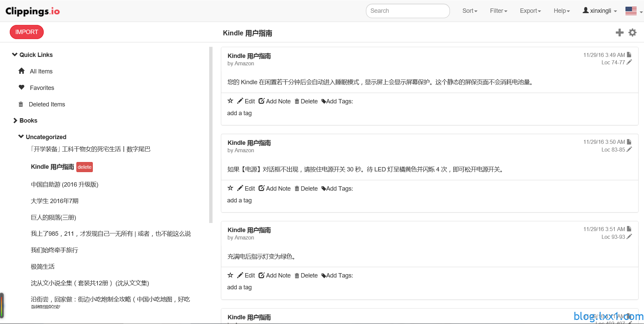Favorite the Loc 83-85 clipping with its star
This screenshot has height=324, width=644.
230,188
